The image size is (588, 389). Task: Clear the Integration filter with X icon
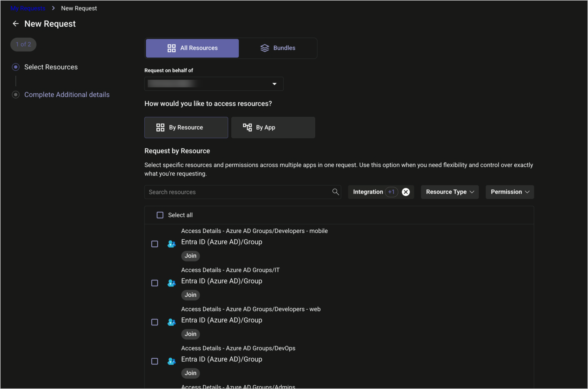(x=406, y=192)
